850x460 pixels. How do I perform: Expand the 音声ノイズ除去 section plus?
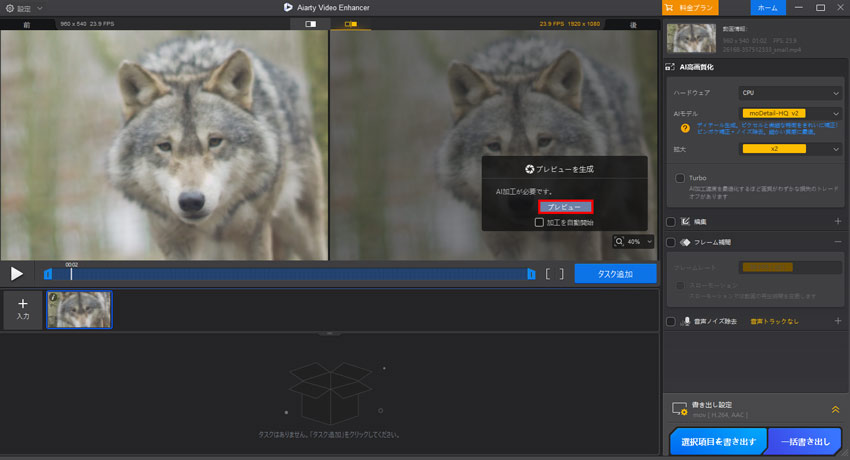click(838, 321)
